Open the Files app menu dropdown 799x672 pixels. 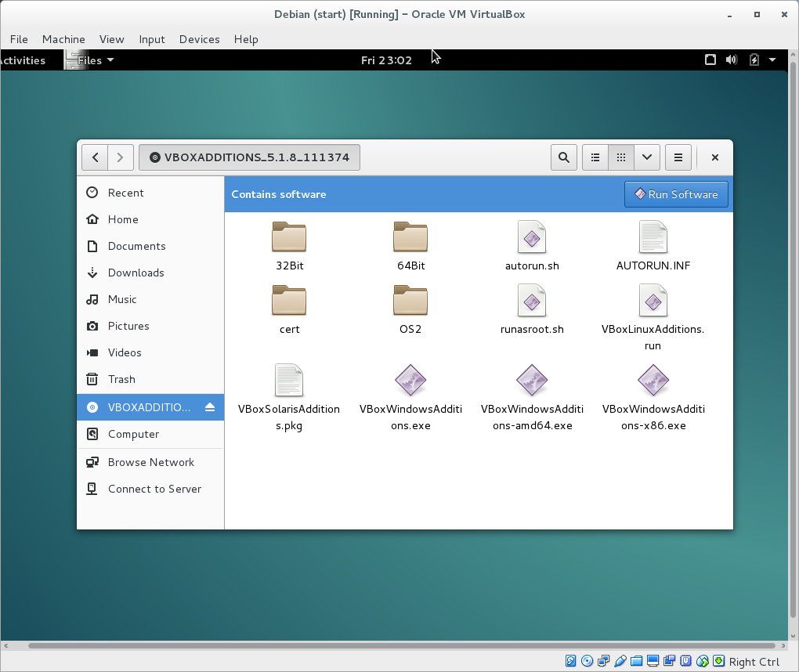pos(89,60)
